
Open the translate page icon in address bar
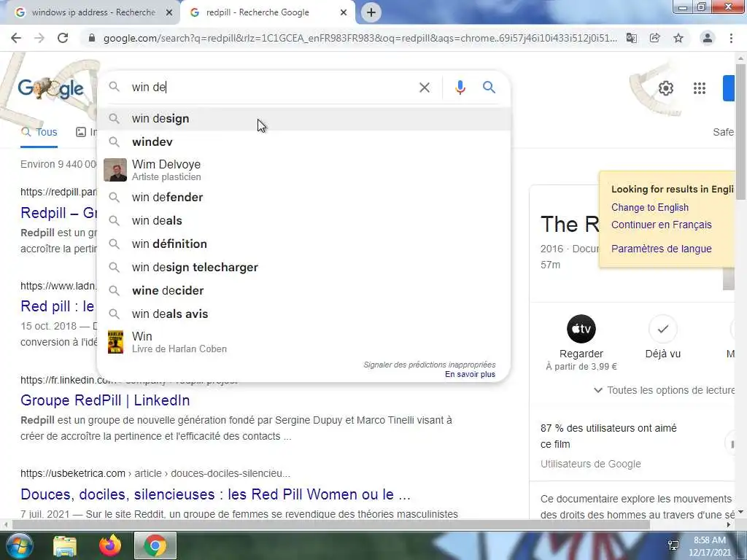(632, 38)
